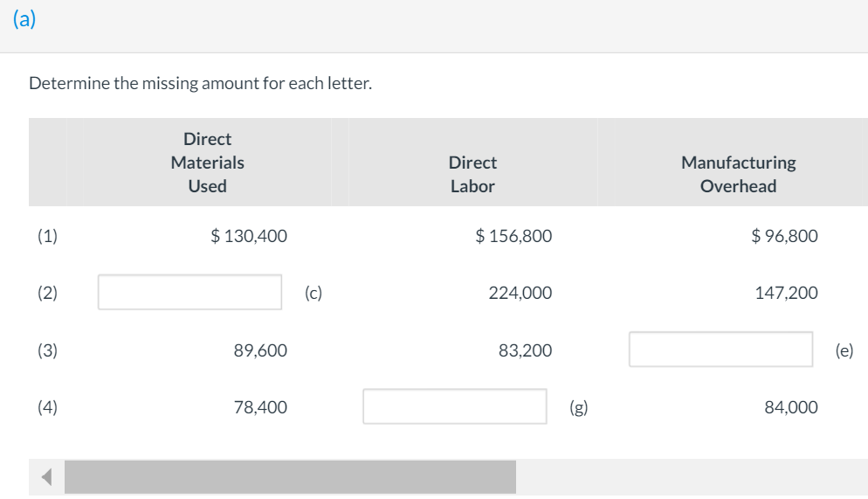Click the horizontal scrollbar thumb
The width and height of the screenshot is (868, 499).
click(290, 477)
